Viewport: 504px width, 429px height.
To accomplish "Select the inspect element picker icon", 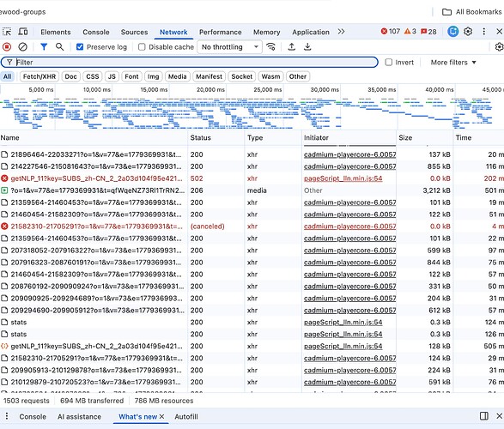I will [7, 32].
